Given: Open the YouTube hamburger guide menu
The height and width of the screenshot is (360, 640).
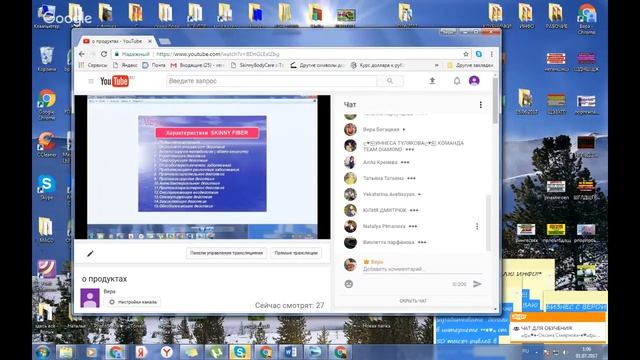Looking at the screenshot, I should click(x=91, y=81).
